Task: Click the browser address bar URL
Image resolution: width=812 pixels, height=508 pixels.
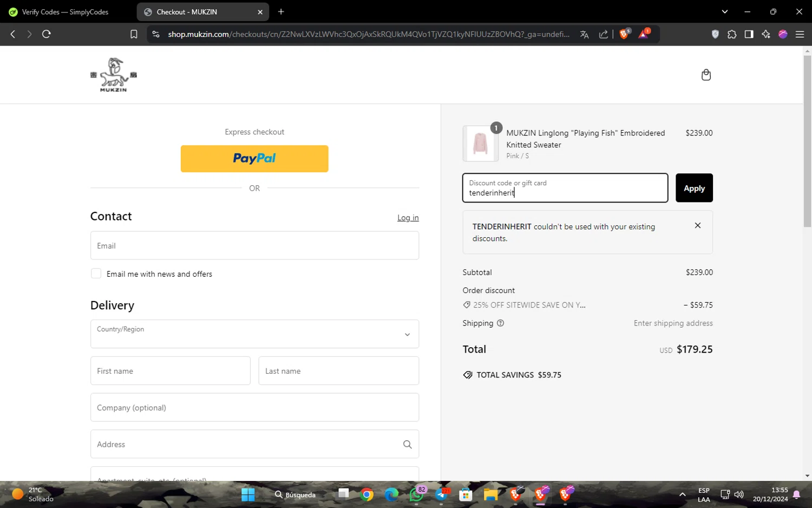Action: (x=368, y=34)
